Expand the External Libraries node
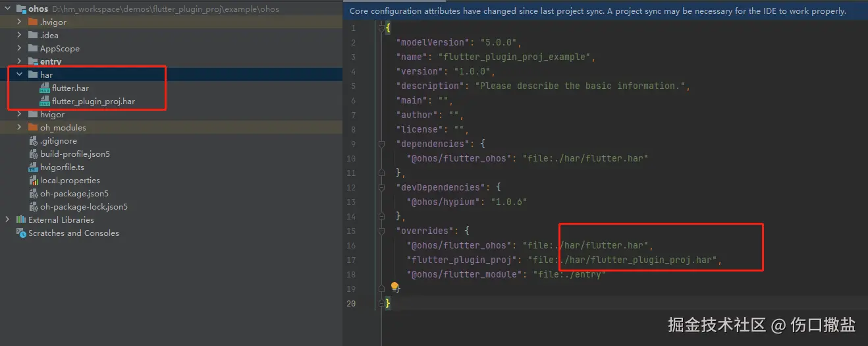The width and height of the screenshot is (868, 346). [x=8, y=220]
